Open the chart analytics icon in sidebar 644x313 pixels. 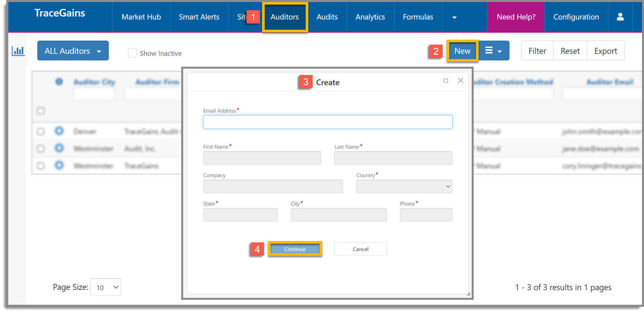point(18,51)
